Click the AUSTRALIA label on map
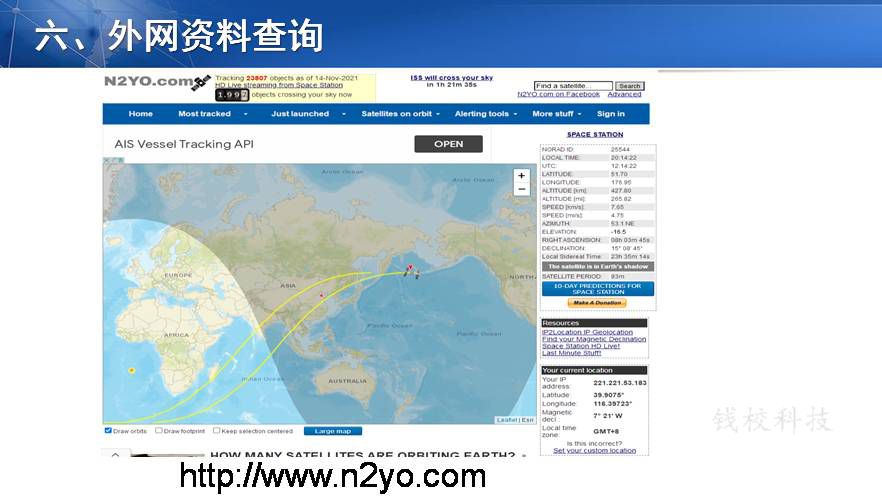Image resolution: width=882 pixels, height=496 pixels. (347, 381)
